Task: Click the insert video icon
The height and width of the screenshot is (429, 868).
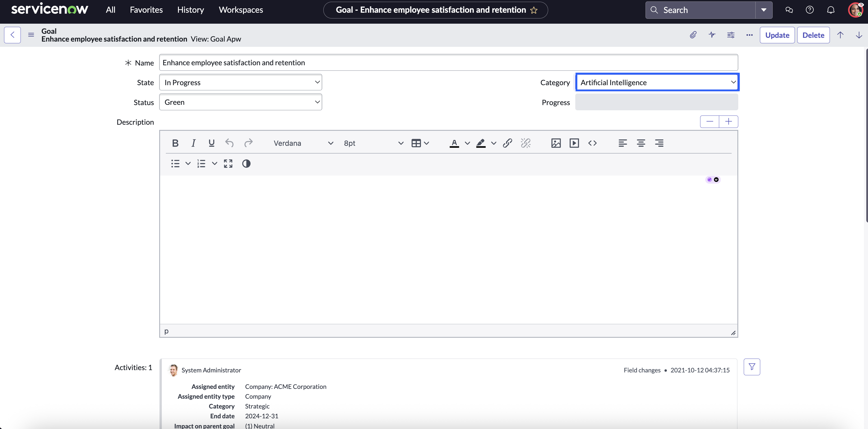Action: pos(574,143)
